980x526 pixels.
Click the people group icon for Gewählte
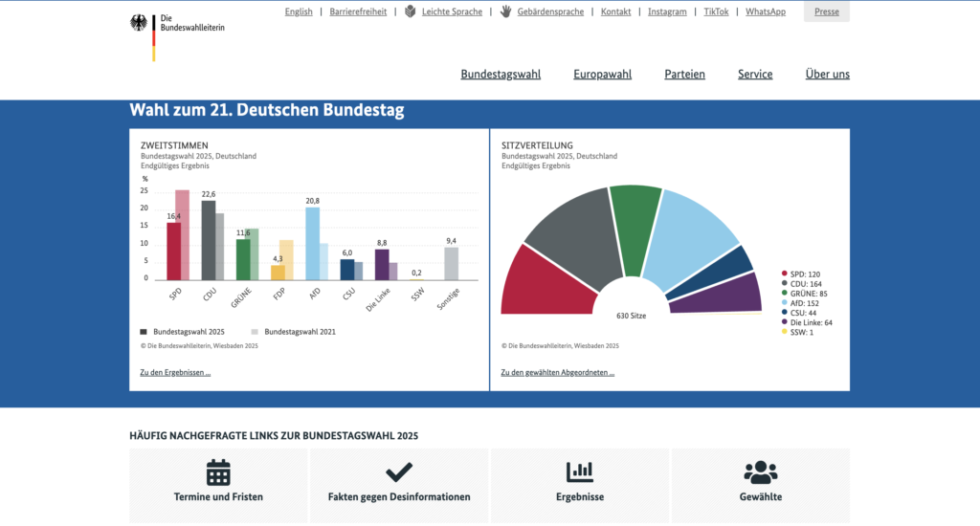tap(761, 472)
